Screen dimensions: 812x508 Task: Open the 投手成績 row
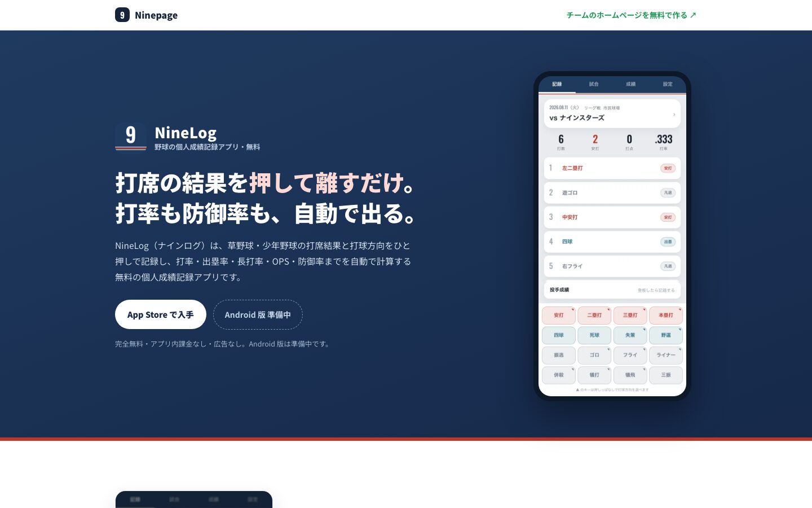coord(612,290)
